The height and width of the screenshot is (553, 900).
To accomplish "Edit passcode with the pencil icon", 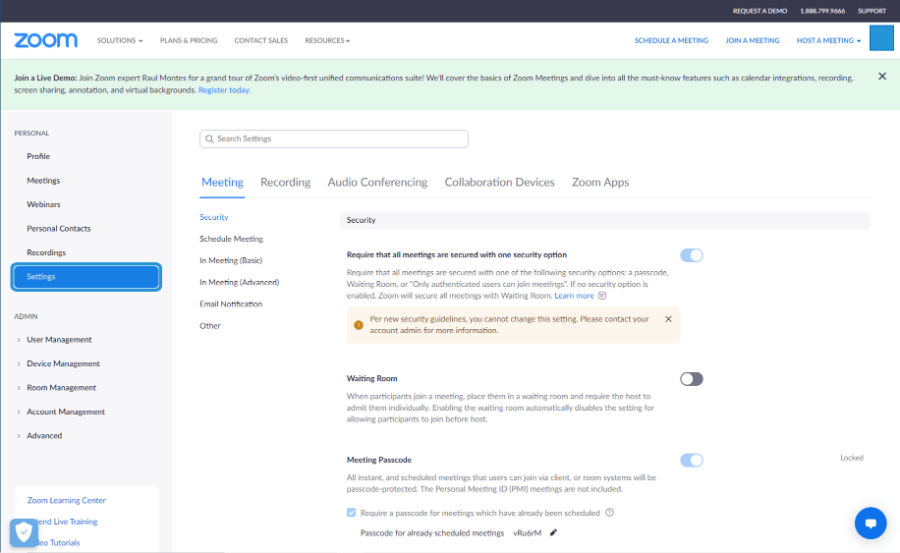I will tap(553, 532).
